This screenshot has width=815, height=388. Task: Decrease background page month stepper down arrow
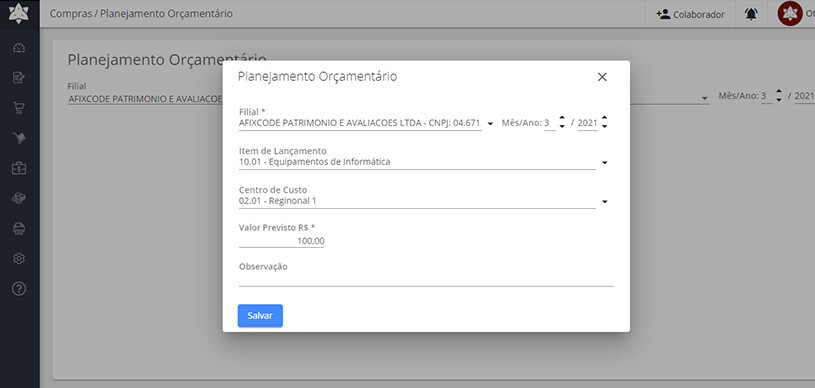pos(779,100)
